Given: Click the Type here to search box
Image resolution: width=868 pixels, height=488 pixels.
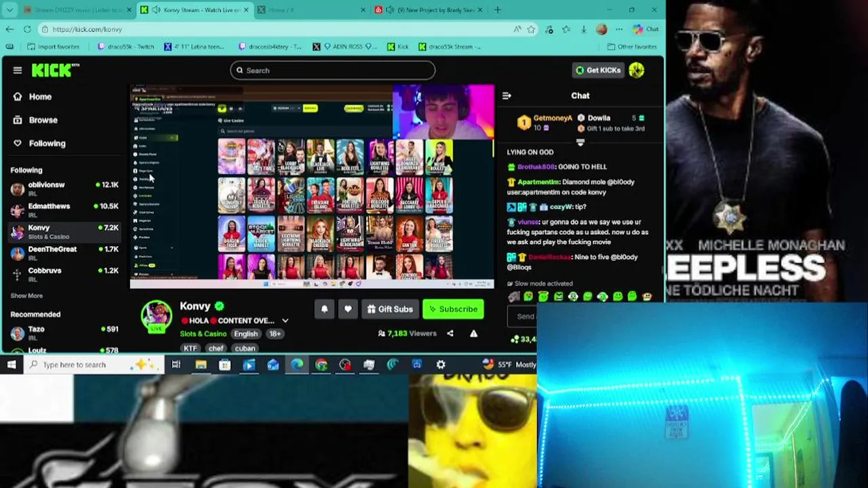Looking at the screenshot, I should point(95,365).
